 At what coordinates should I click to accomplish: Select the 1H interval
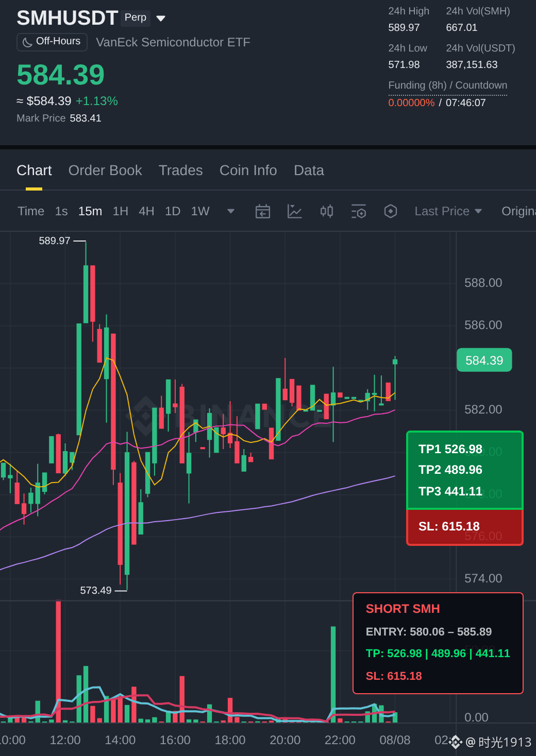click(121, 211)
